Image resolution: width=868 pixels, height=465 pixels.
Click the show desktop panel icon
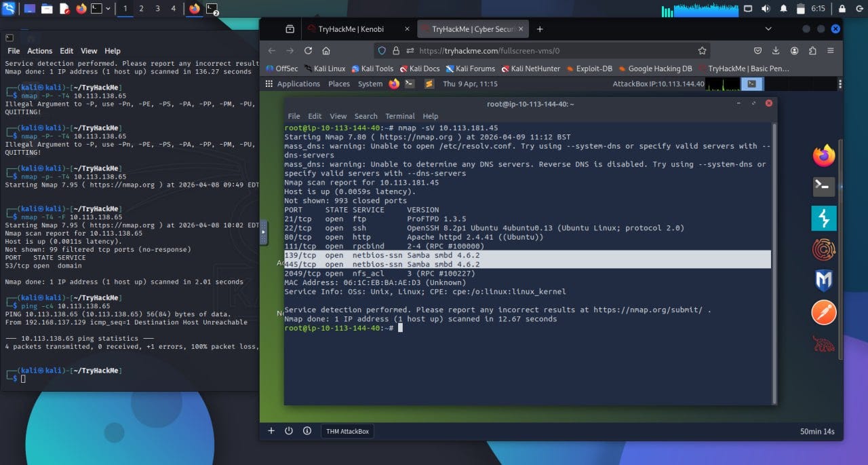(30, 9)
